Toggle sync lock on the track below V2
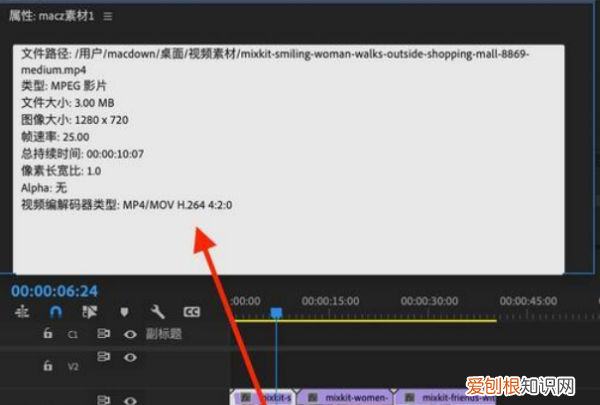Screen dimensions: 600x405 pyautogui.click(x=103, y=400)
